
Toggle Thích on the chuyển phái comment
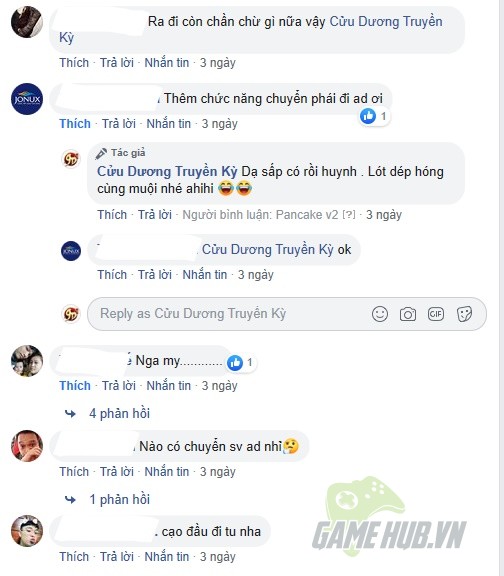click(x=75, y=124)
